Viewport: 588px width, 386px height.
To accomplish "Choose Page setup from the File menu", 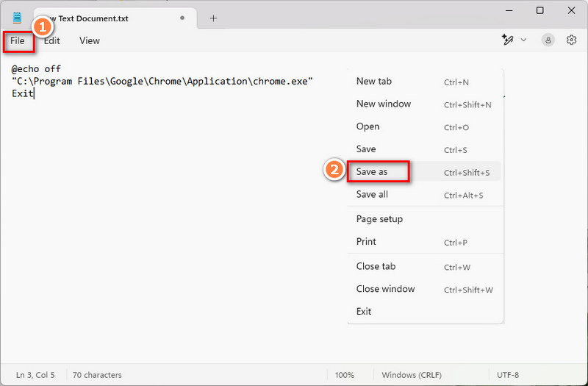I will click(x=425, y=218).
